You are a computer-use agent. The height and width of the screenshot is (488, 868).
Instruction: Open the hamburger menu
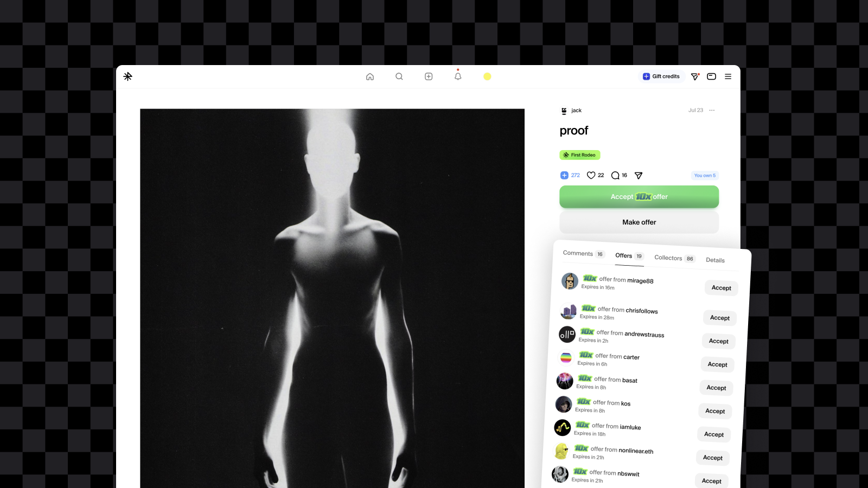(728, 76)
